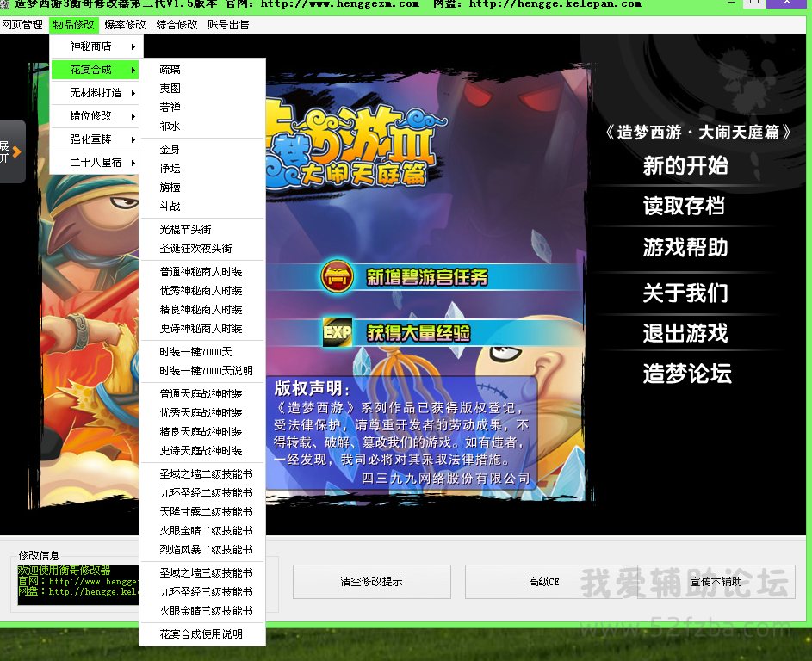Click the 新增碧游宫任务 banner
812x661 pixels.
(x=427, y=277)
